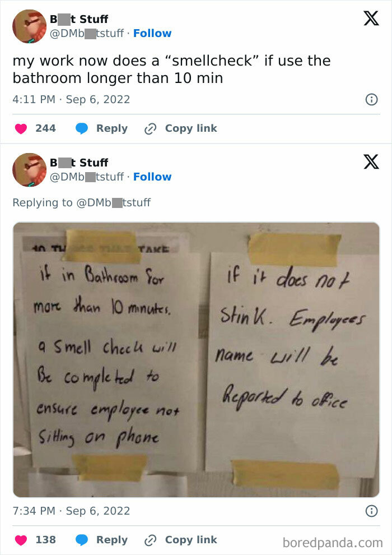The image size is (392, 555).
Task: Click the 'Replying to' username mention
Action: [x=114, y=202]
